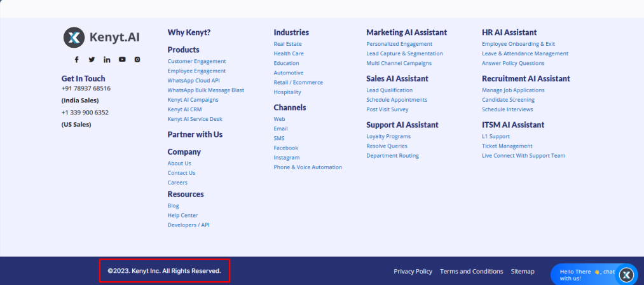This screenshot has height=285, width=644.
Task: Open Kenyt's Facebook social icon
Action: 76,60
